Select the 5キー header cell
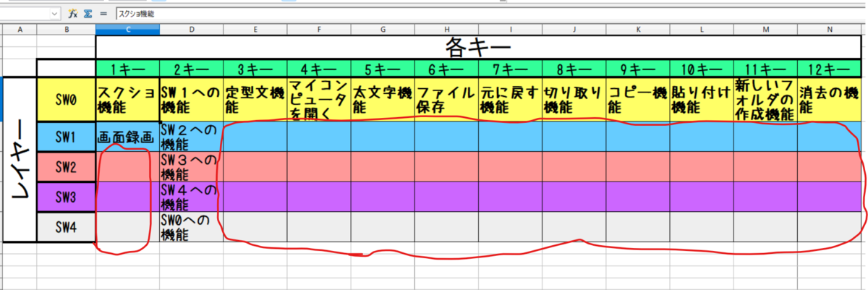 tap(383, 69)
